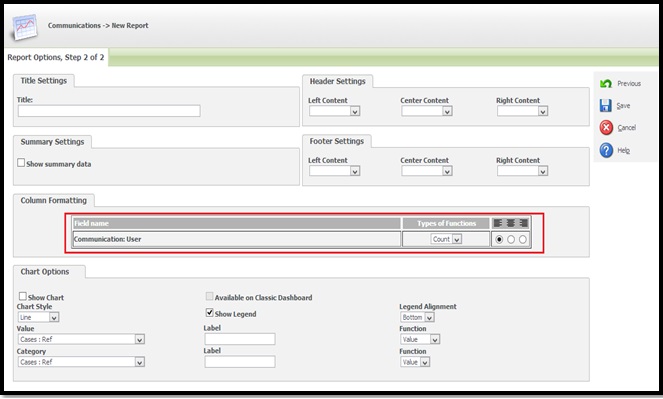
Task: Click the Communication: User field name cell
Action: tap(237, 239)
